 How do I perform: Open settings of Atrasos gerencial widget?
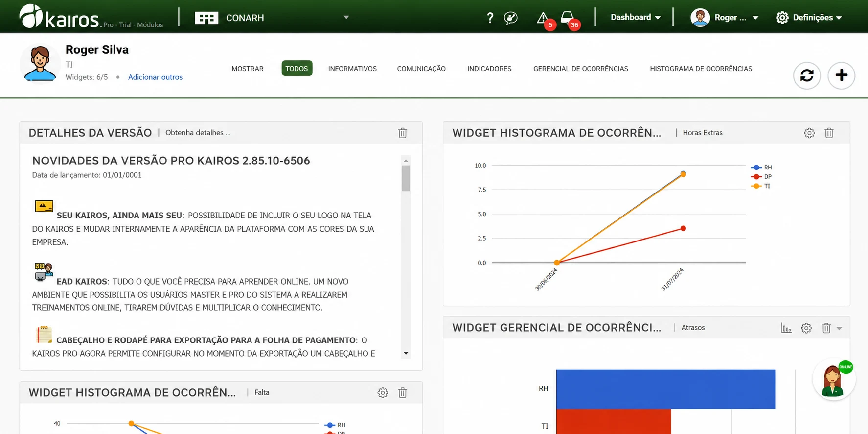point(806,328)
